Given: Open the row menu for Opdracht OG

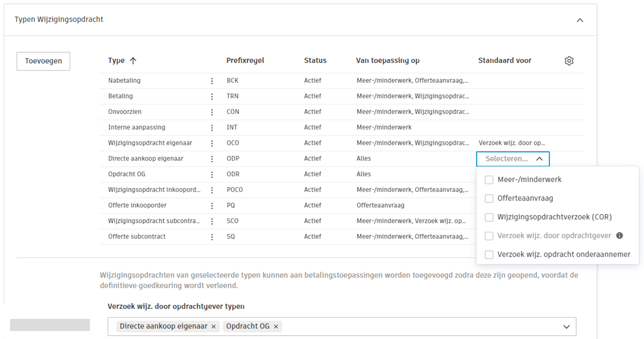Looking at the screenshot, I should [x=212, y=174].
